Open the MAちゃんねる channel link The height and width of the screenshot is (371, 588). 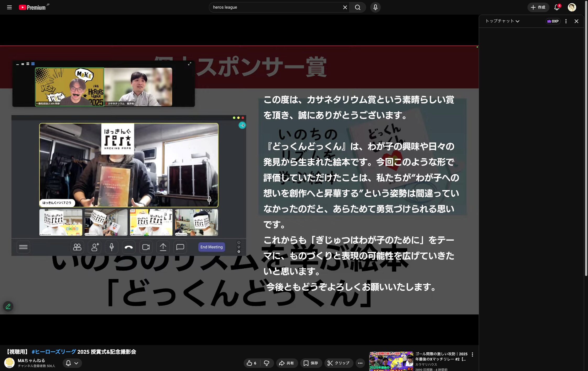coord(31,360)
